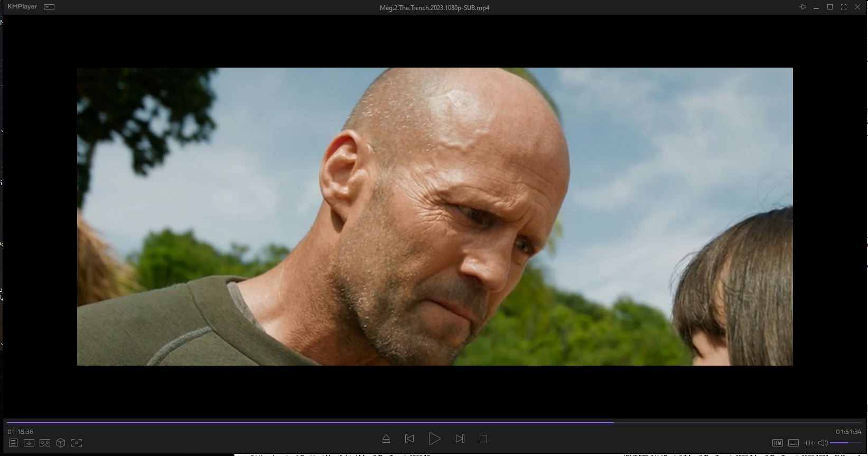
Task: Pin the player window on top
Action: (802, 7)
